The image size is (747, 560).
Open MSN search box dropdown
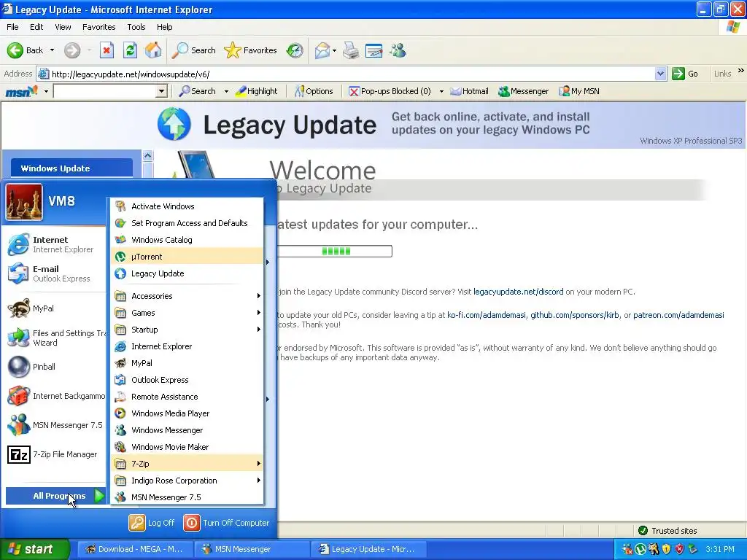pos(161,91)
